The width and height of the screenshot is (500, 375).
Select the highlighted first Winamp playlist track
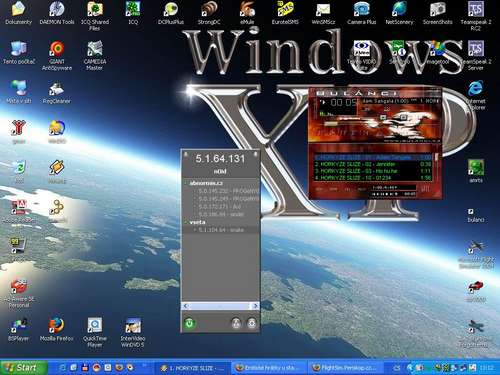point(373,157)
